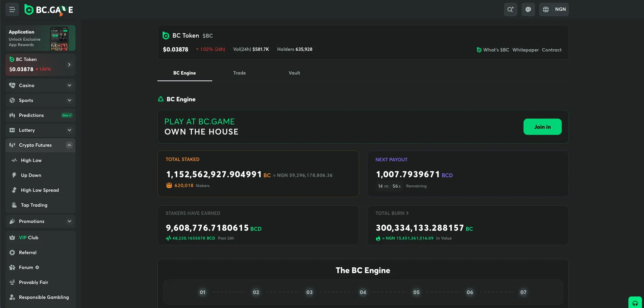Screen dimensions: 644x308
Task: Open the What's $BC link
Action: click(493, 50)
